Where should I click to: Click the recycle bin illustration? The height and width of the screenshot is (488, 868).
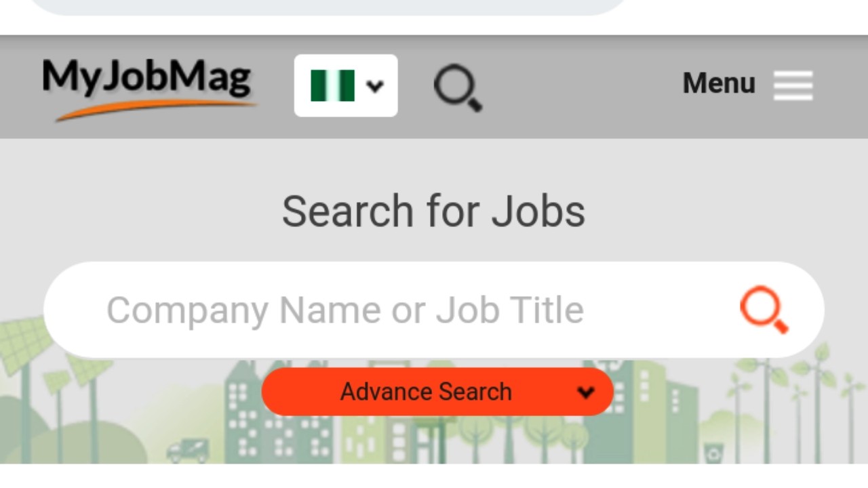[713, 452]
